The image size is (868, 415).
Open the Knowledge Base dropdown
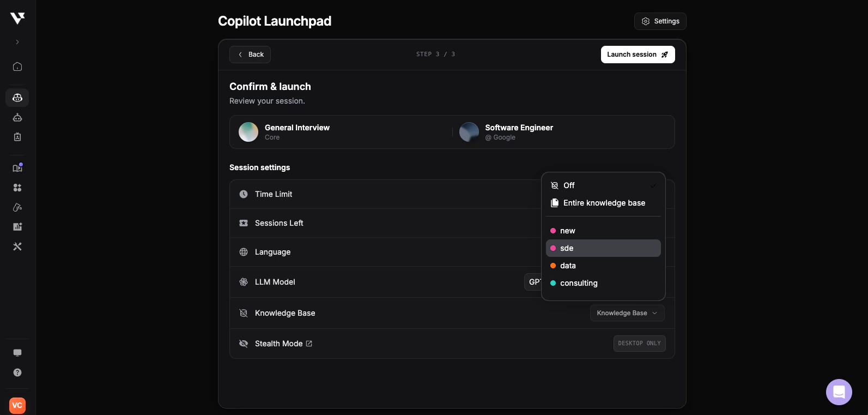pyautogui.click(x=627, y=313)
